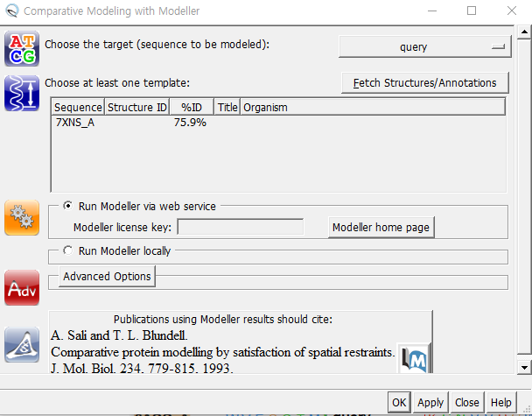
Task: Sort templates by %ID column
Action: coord(192,108)
